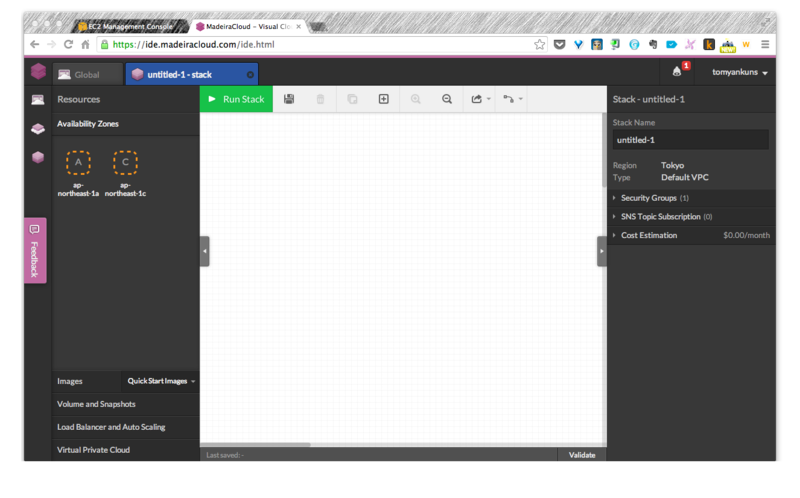Click the vertical canvas scrollbar
The image size is (800, 498).
coord(604,151)
